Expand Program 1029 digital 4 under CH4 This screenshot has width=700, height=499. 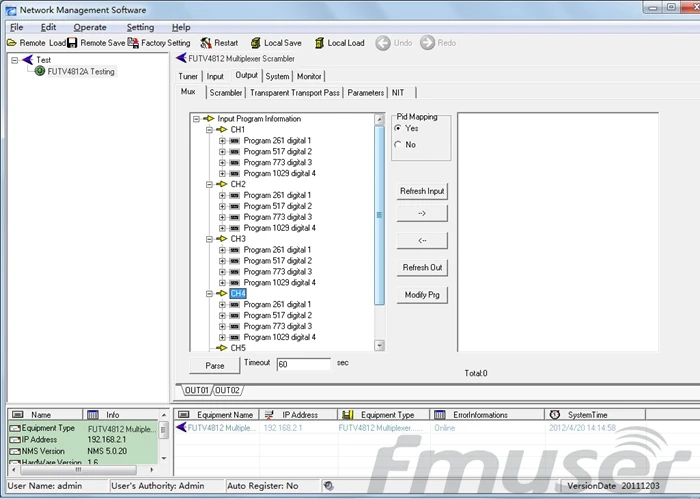tap(222, 337)
